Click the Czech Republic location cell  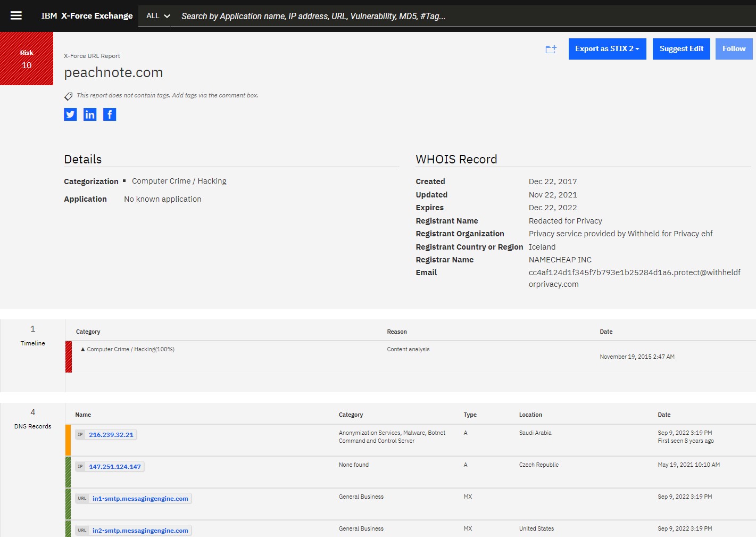click(539, 465)
